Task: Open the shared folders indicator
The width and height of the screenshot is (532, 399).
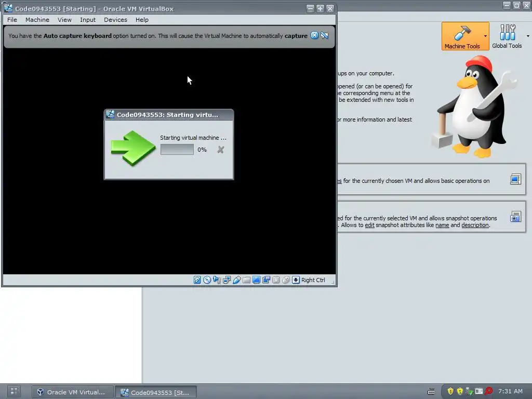Action: (247, 280)
